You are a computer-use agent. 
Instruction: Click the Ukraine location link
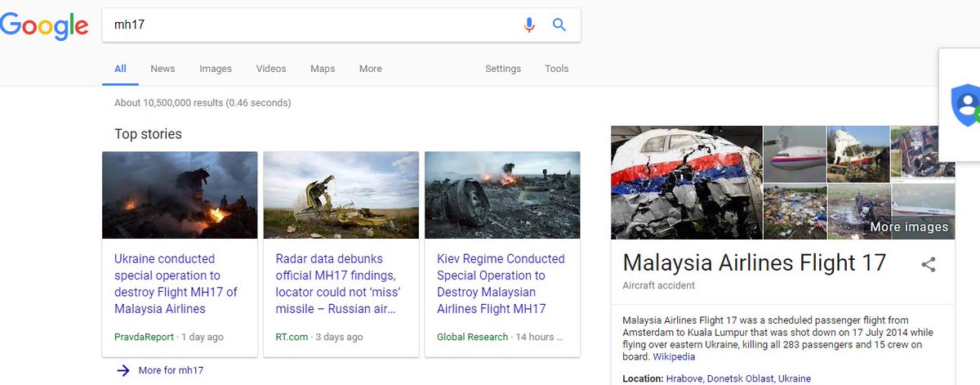(x=795, y=379)
